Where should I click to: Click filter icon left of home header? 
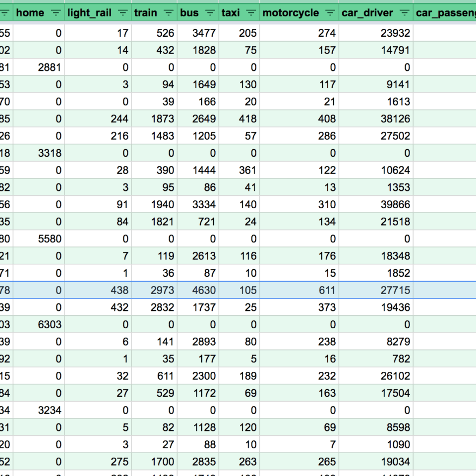6,13
